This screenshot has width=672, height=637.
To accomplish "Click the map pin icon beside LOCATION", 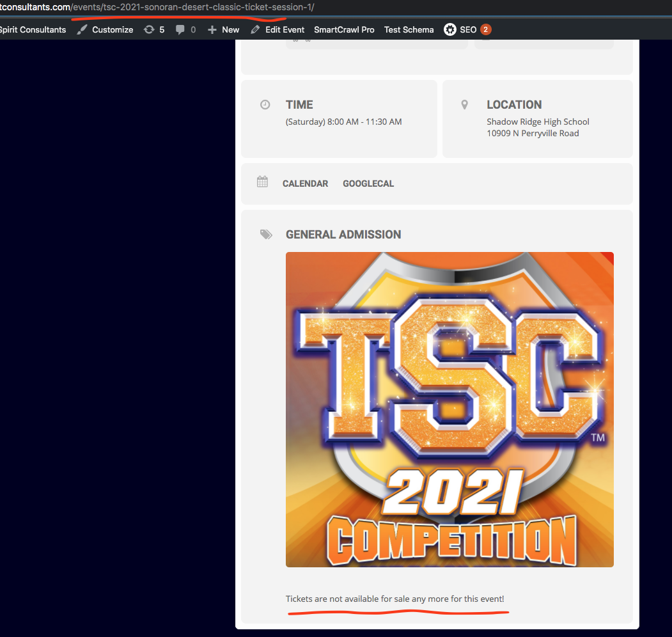I will click(x=464, y=105).
